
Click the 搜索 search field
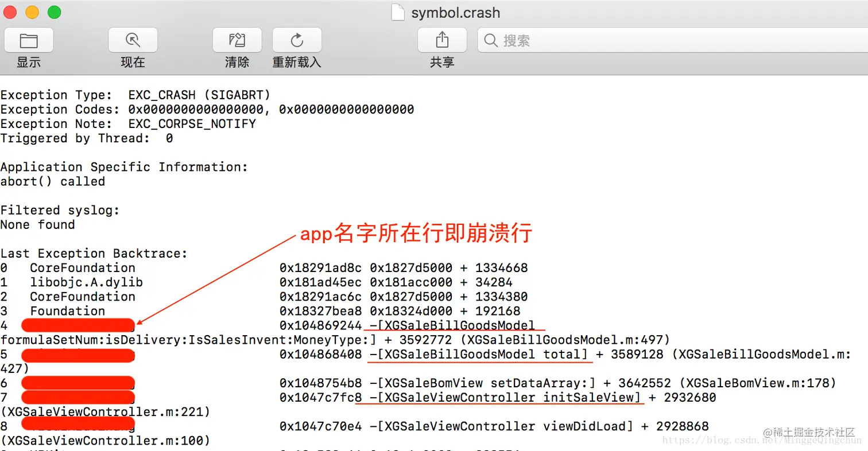pos(673,40)
